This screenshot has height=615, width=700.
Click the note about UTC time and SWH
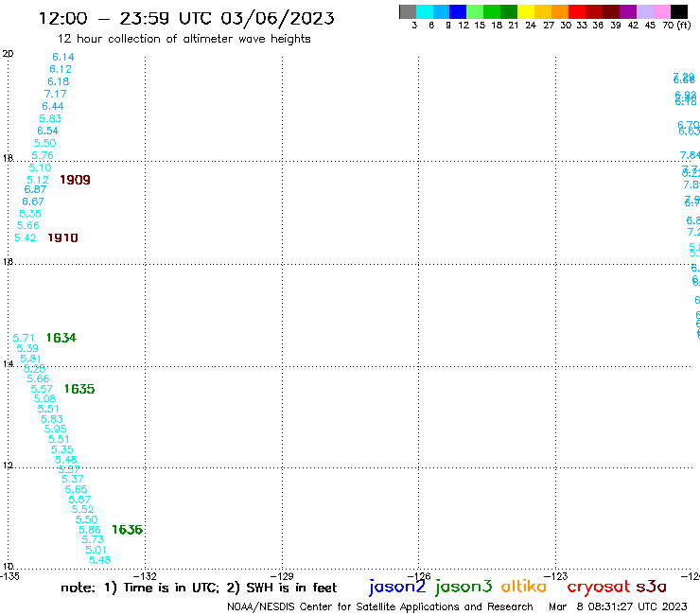click(199, 588)
